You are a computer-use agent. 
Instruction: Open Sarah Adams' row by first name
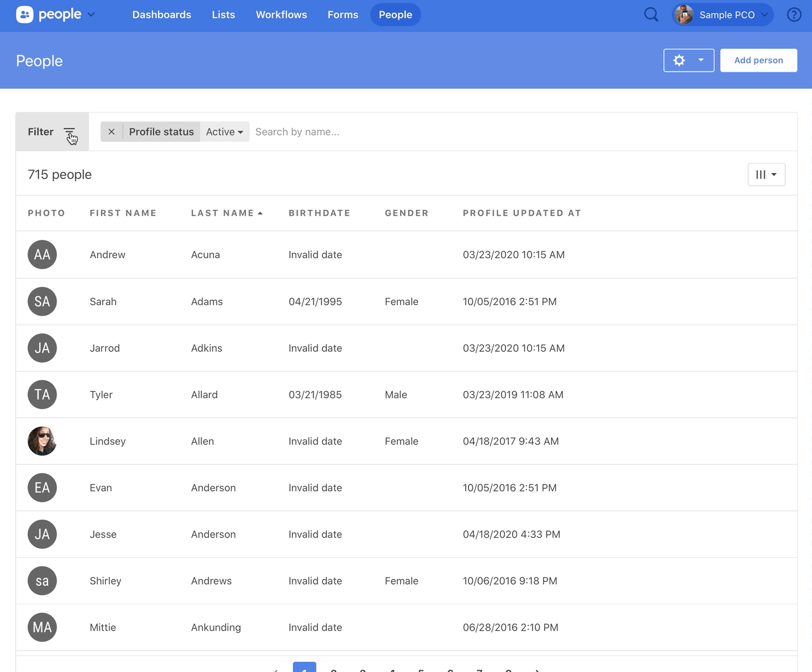[103, 302]
